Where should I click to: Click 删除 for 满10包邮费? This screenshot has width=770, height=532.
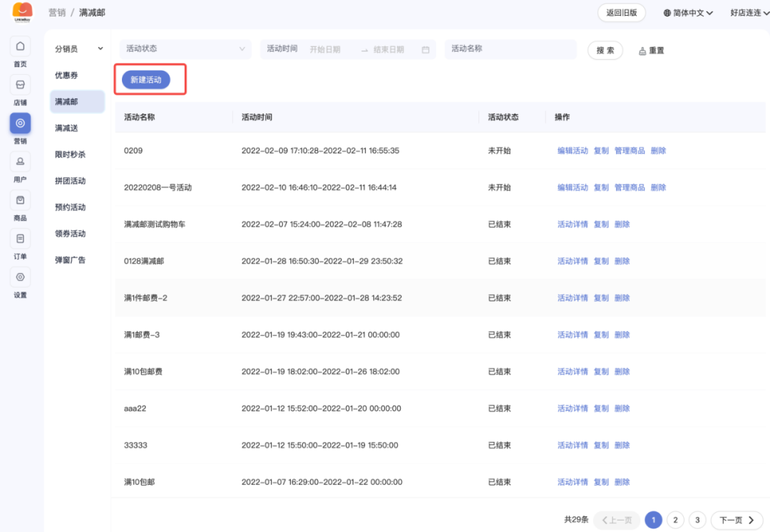(622, 372)
